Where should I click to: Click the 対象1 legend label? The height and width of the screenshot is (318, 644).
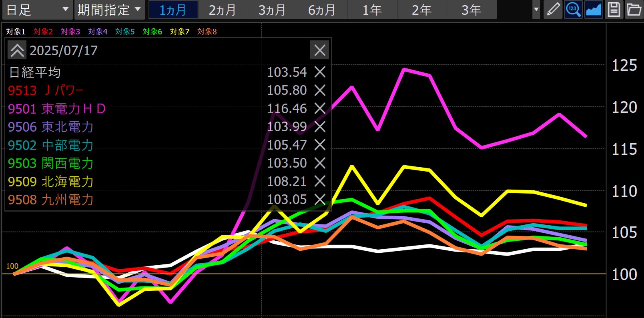(x=16, y=32)
